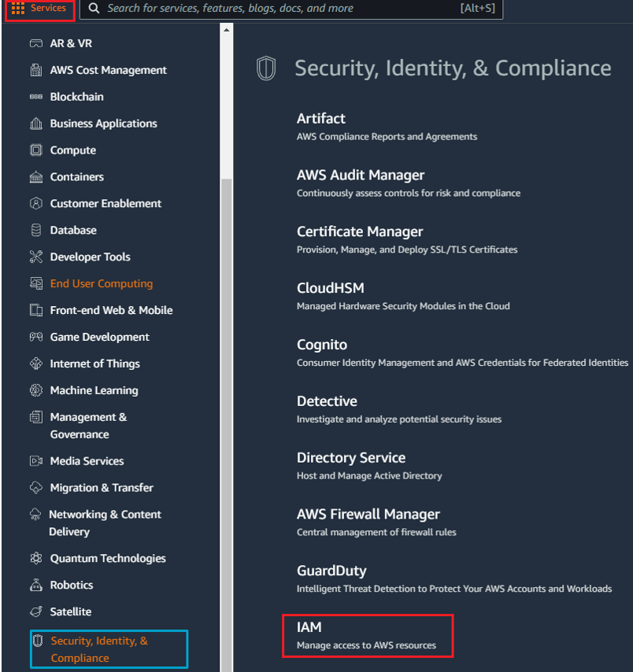
Task: Select Internet of Things category
Action: point(94,364)
